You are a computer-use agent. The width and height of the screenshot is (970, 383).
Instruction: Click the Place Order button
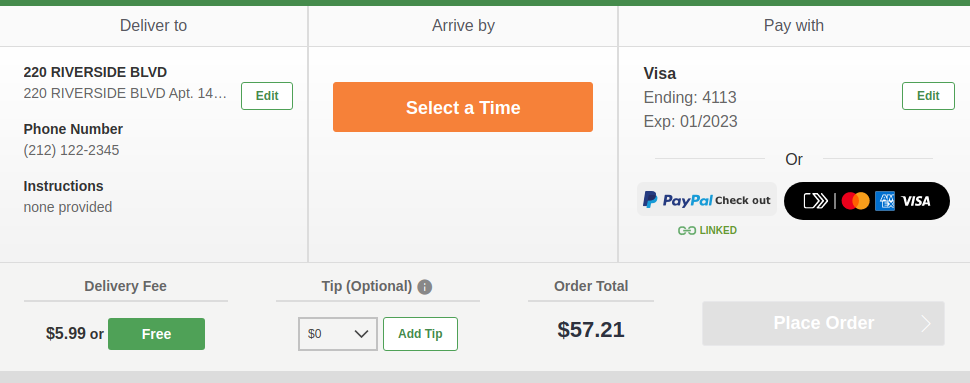(823, 324)
